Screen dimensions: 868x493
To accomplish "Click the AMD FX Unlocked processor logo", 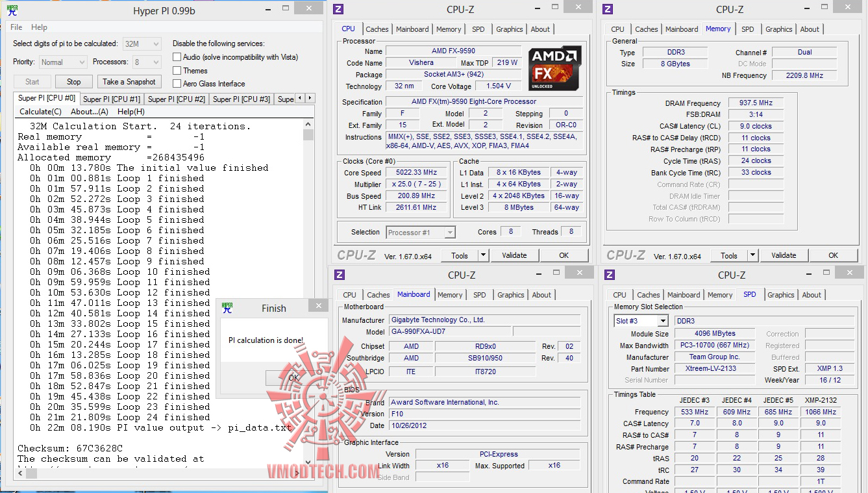I will pyautogui.click(x=554, y=67).
